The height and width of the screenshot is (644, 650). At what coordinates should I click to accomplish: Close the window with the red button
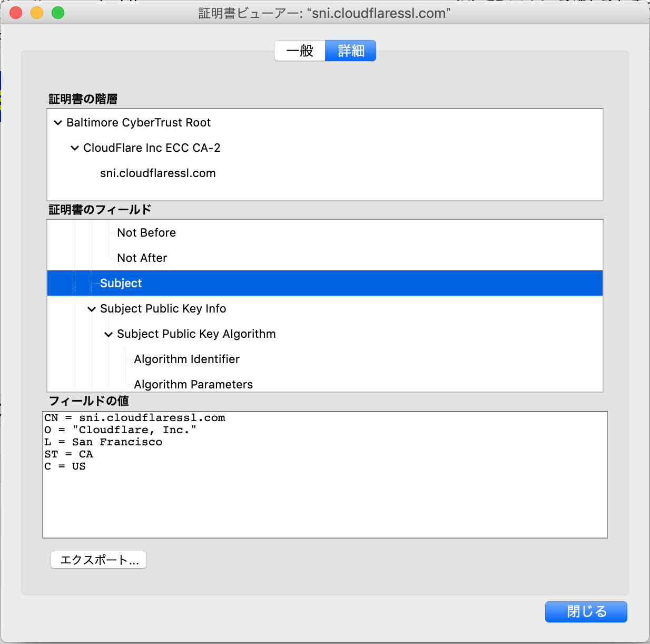16,13
